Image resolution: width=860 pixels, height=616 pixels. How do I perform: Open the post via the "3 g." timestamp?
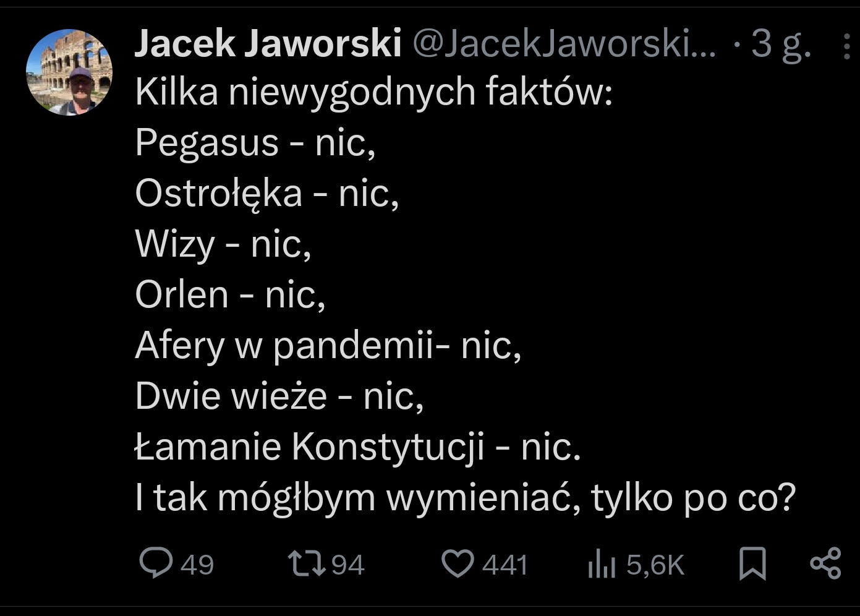(781, 43)
